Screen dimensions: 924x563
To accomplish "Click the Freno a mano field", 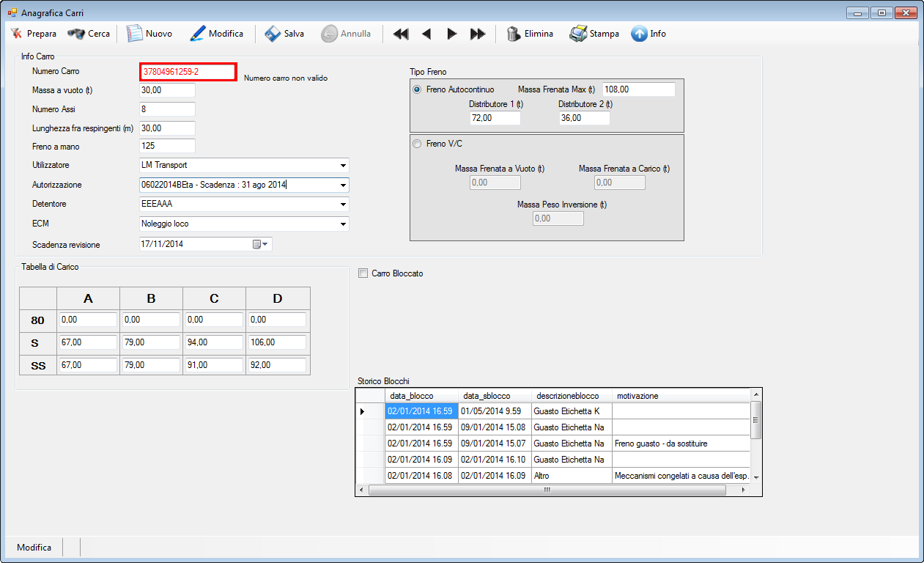I will point(167,146).
